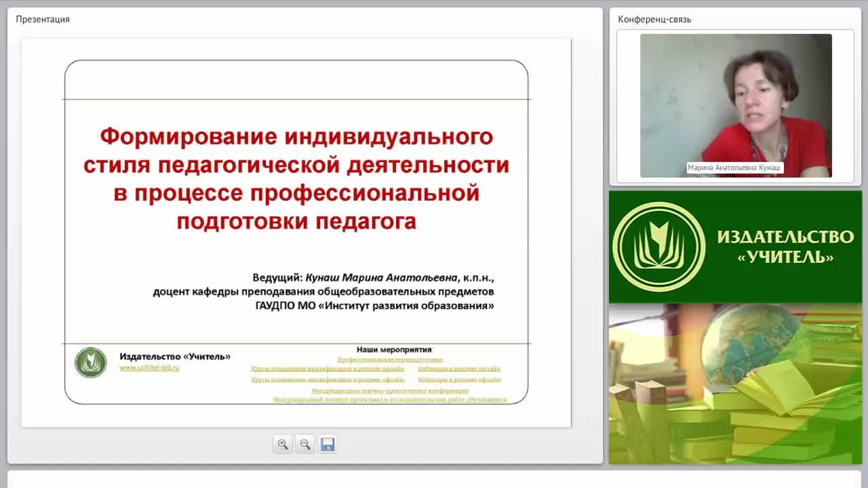Click the доцент кафедры преподавания line
This screenshot has height=488, width=868.
coord(323,292)
